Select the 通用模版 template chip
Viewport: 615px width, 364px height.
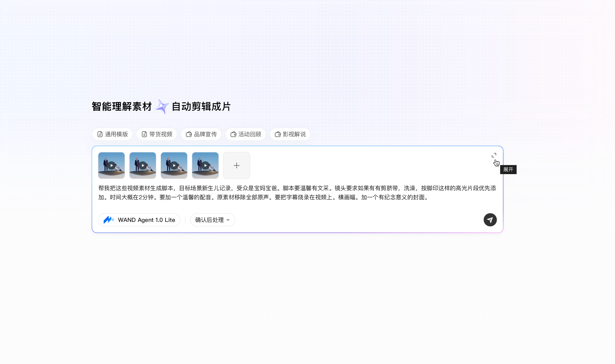tap(112, 134)
